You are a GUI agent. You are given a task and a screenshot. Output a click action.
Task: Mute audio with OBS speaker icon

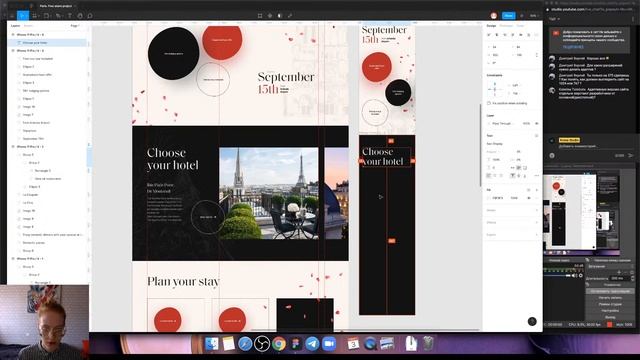pos(575,276)
